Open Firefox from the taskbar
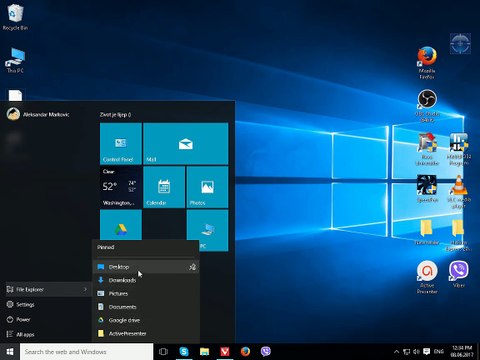The image size is (480, 360). coord(245,352)
